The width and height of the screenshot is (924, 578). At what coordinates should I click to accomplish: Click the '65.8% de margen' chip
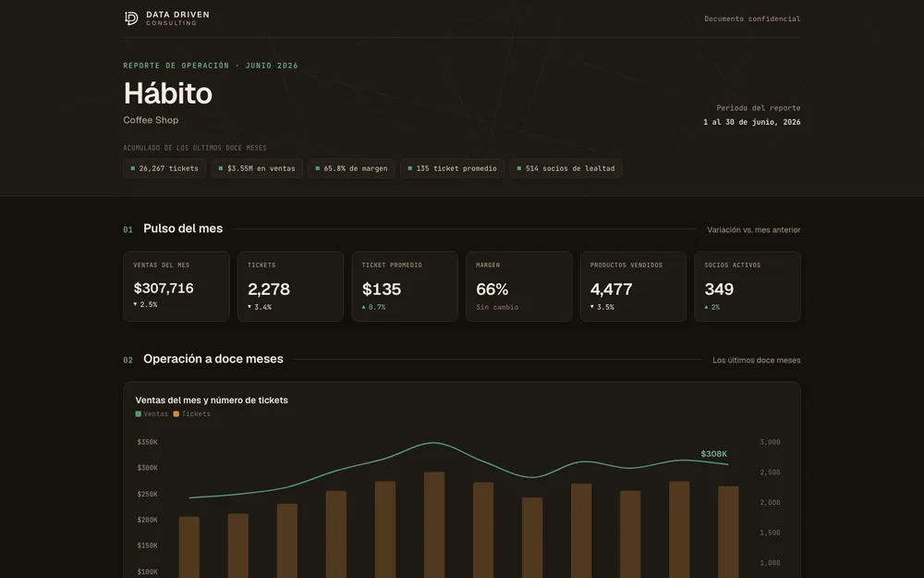coord(351,168)
